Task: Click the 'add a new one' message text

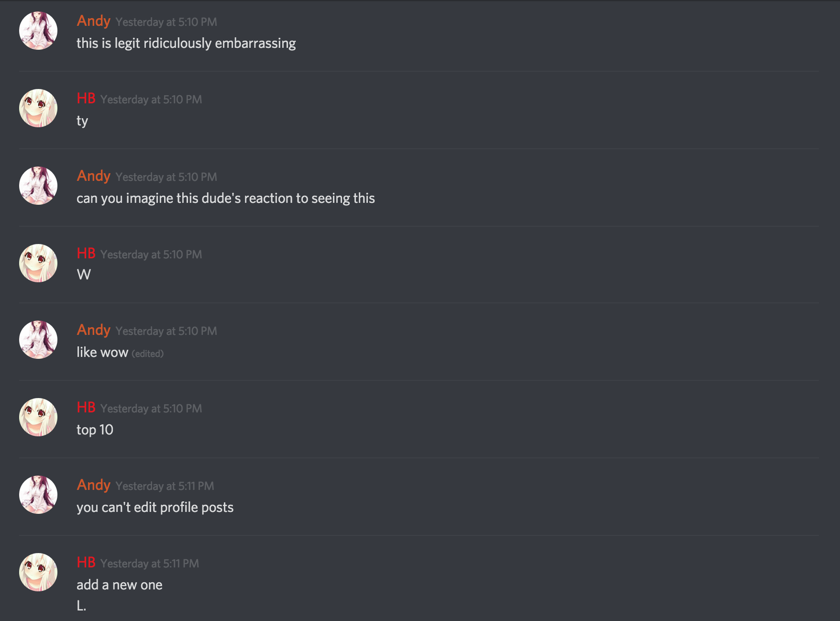Action: point(120,585)
